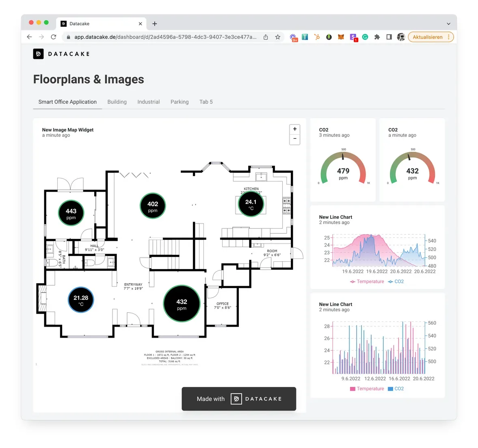Viewport: 478px width, 448px height.
Task: Click the teal T extension icon
Action: point(305,37)
